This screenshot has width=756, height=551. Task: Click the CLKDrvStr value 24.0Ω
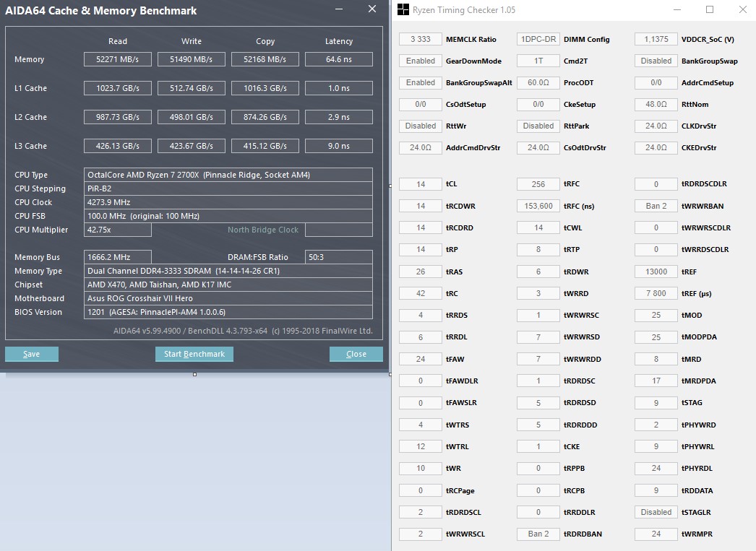[656, 126]
